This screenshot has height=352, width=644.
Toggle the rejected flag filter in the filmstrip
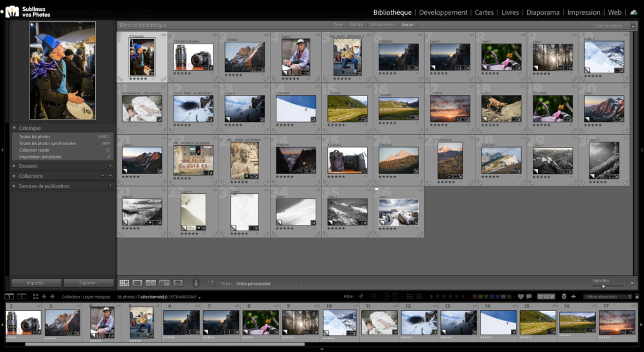pyautogui.click(x=374, y=296)
